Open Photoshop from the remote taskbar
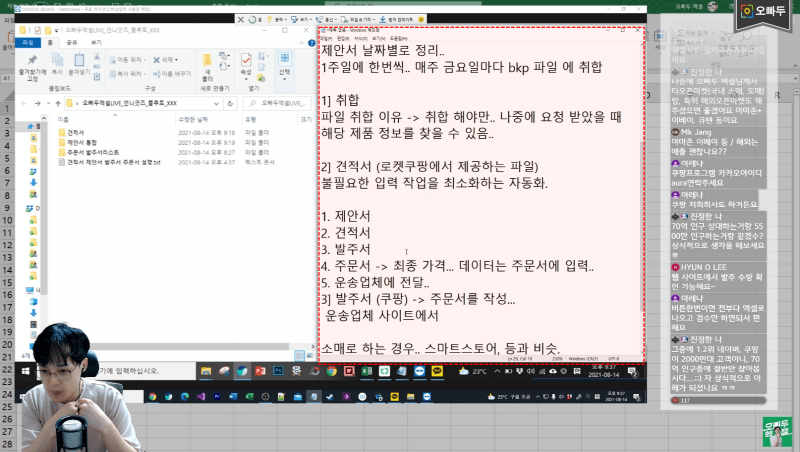The height and width of the screenshot is (452, 800). pyautogui.click(x=278, y=371)
